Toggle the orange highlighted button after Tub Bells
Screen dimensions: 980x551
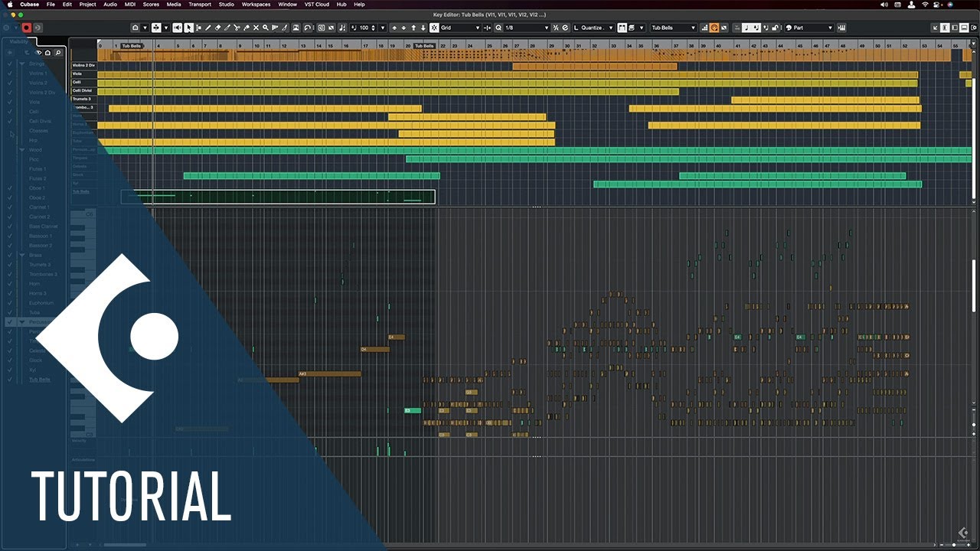click(714, 28)
